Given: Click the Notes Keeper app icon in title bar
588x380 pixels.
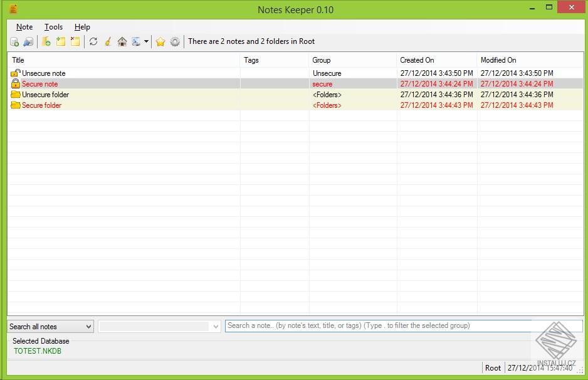Looking at the screenshot, I should (x=13, y=9).
